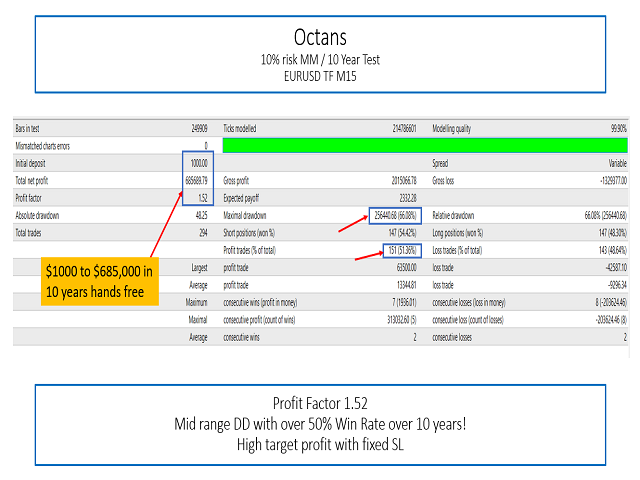This screenshot has height=480, width=640.
Task: Select the gross loss value
Action: coord(613,180)
